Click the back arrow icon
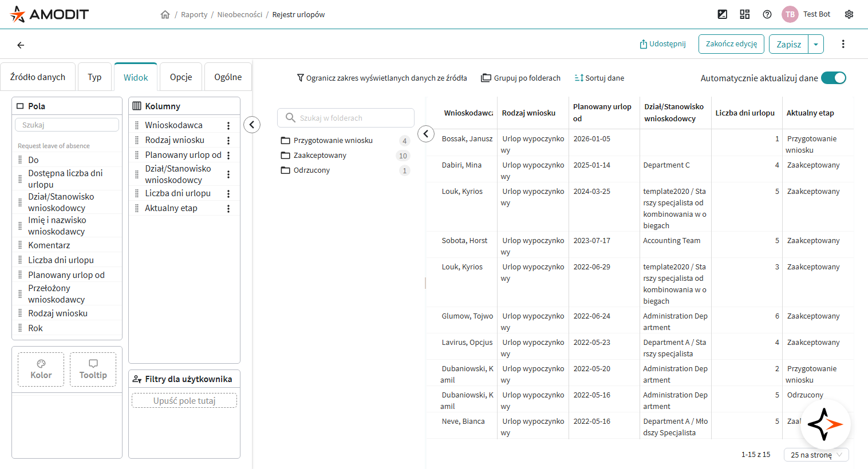Image resolution: width=868 pixels, height=469 pixels. coord(21,45)
